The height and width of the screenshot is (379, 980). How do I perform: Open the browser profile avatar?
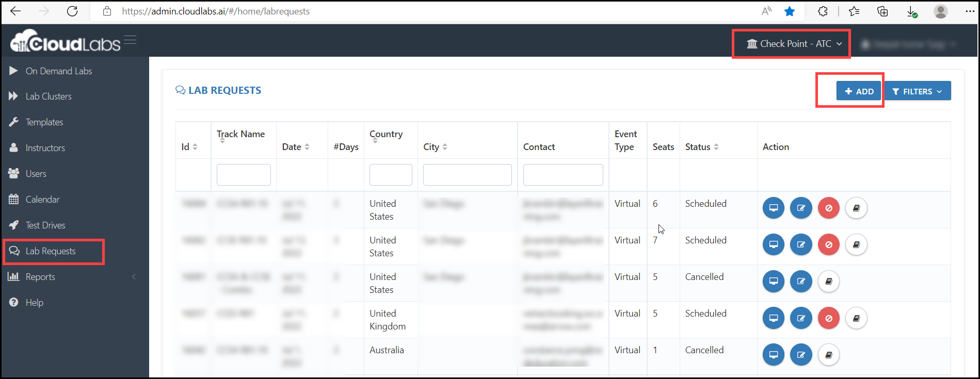[x=941, y=11]
